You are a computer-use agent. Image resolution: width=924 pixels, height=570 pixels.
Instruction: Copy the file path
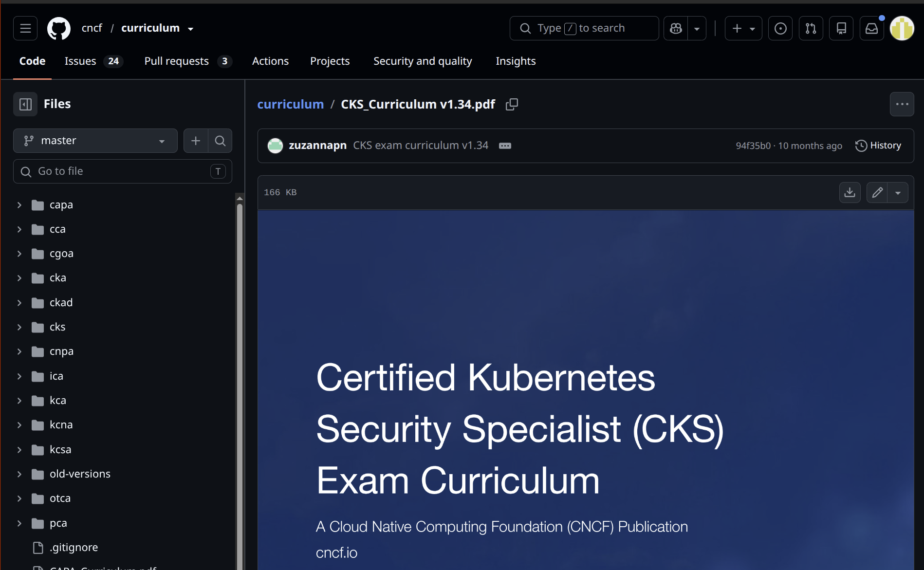512,104
